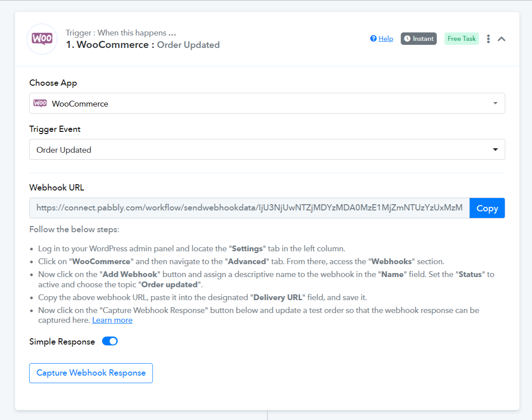Click the clock icon on Instant badge

[x=407, y=39]
